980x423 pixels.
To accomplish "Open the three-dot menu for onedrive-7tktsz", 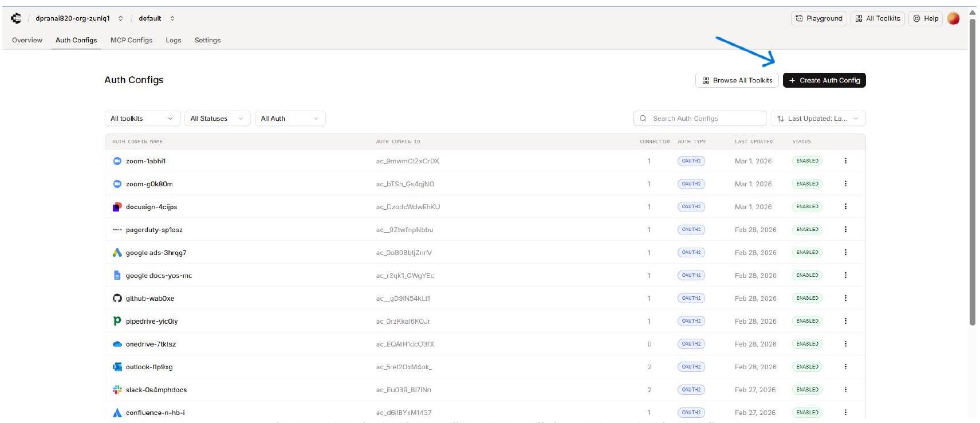I will pyautogui.click(x=845, y=344).
